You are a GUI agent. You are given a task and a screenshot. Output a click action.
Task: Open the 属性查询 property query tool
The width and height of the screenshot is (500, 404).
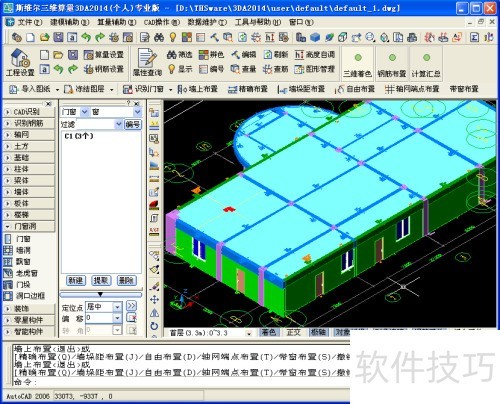pos(147,62)
